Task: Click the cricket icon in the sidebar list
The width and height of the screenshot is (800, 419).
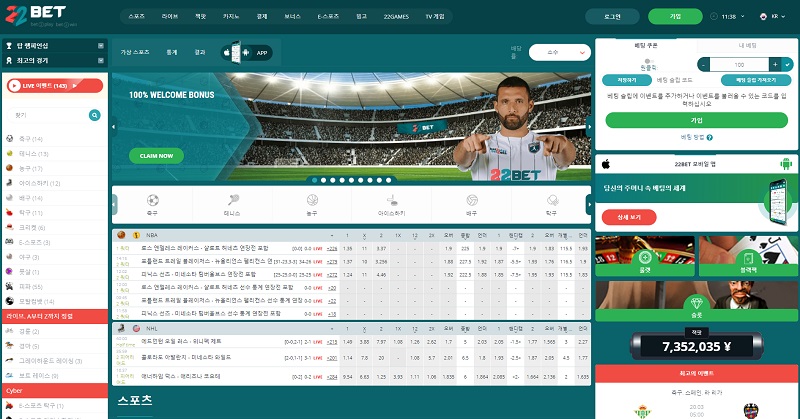Action: (x=10, y=227)
